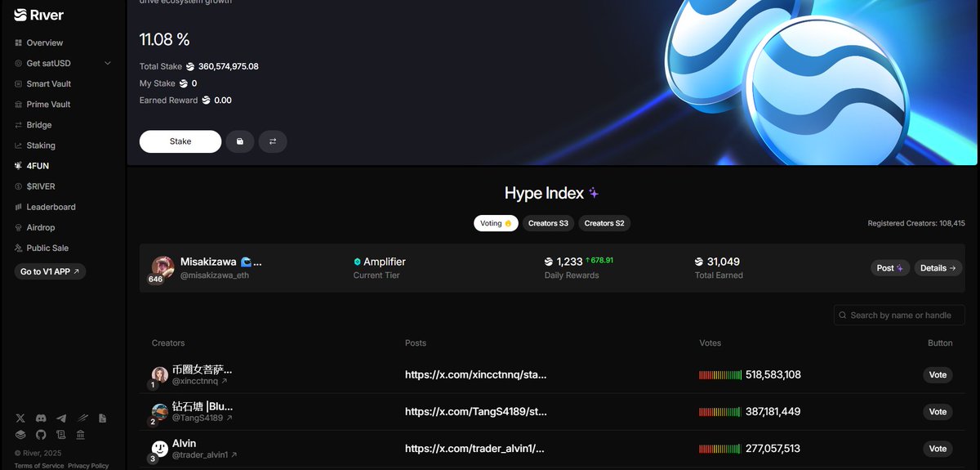Open the @xincctnnq creator handle link
The width and height of the screenshot is (980, 470).
coord(200,382)
